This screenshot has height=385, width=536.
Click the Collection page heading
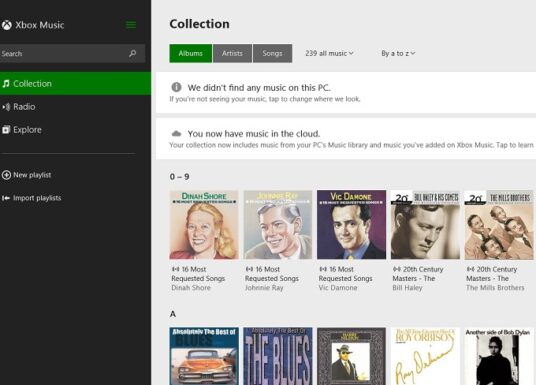199,24
